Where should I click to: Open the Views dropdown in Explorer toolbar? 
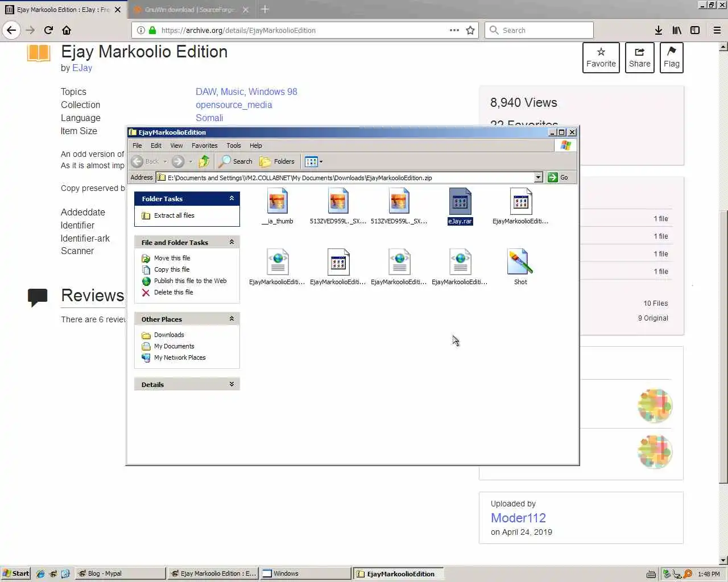[x=314, y=161]
